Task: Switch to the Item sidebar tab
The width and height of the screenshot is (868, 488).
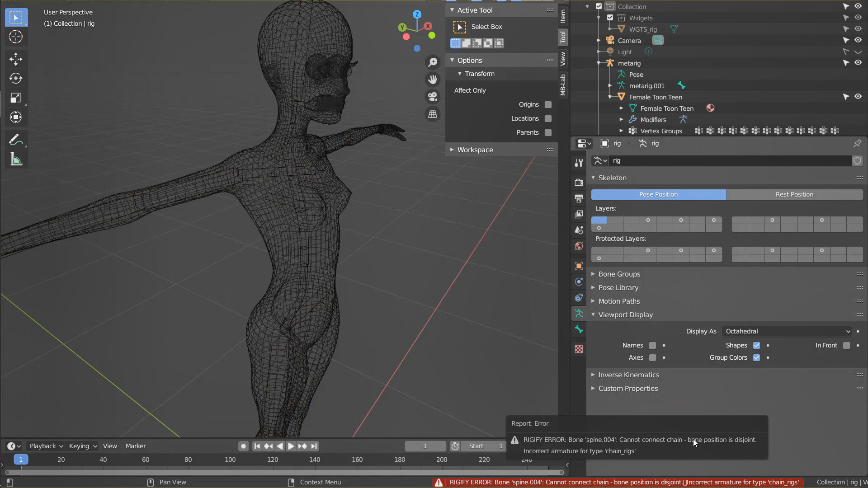Action: coord(563,16)
